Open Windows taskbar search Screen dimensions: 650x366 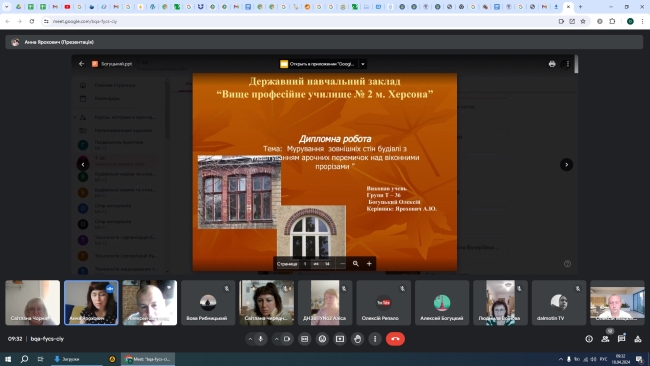point(24,359)
